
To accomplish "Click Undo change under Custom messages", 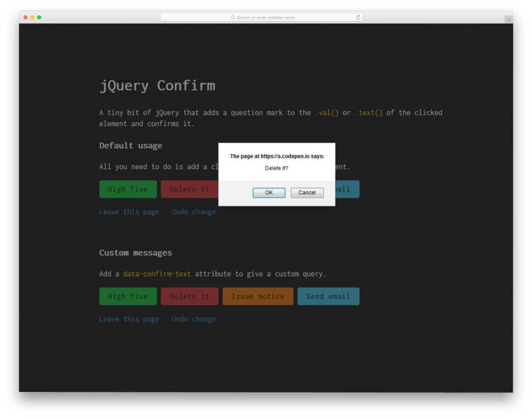I will pyautogui.click(x=193, y=319).
